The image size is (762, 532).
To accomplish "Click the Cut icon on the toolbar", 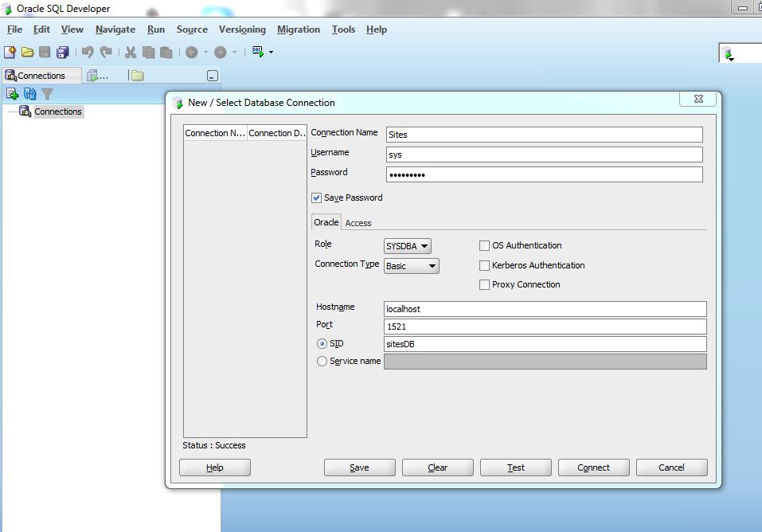I will [x=130, y=52].
